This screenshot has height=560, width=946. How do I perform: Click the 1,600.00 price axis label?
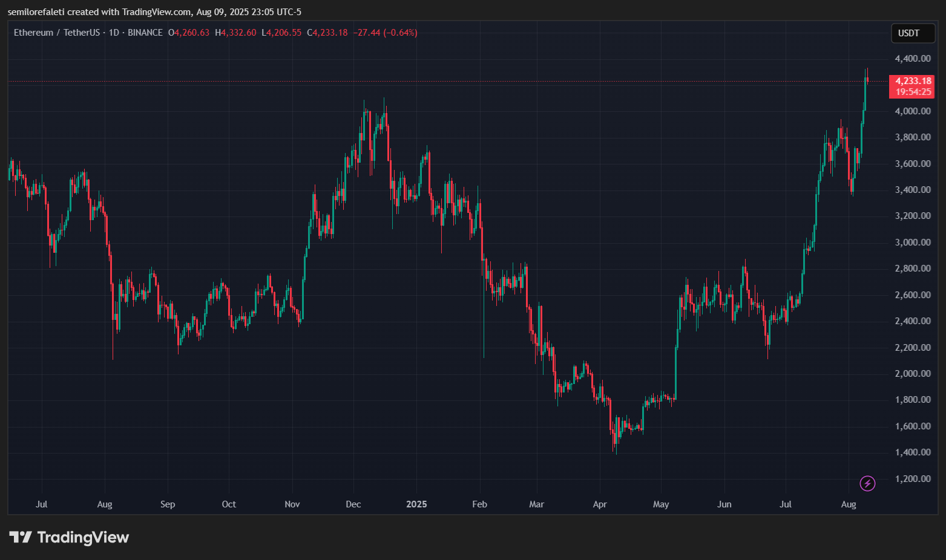click(x=913, y=426)
